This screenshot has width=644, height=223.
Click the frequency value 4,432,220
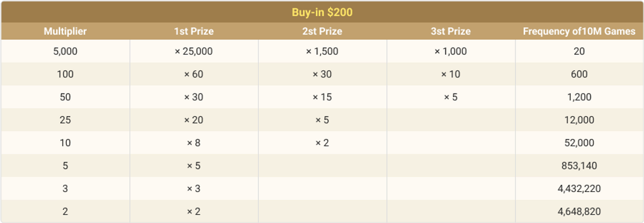coord(579,189)
